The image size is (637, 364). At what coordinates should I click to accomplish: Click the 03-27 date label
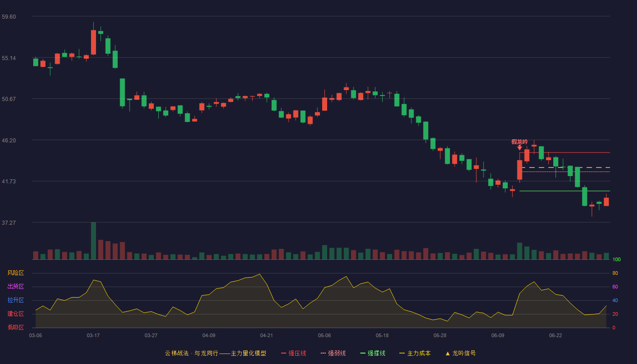[151, 335]
